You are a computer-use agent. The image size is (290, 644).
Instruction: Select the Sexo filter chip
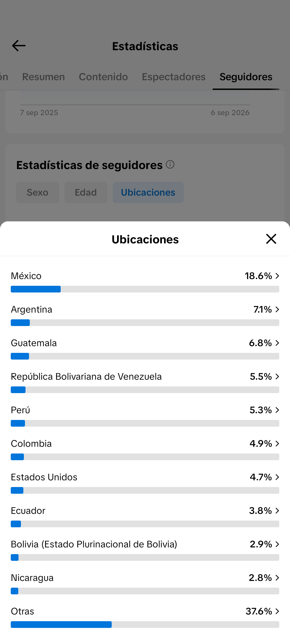point(38,192)
